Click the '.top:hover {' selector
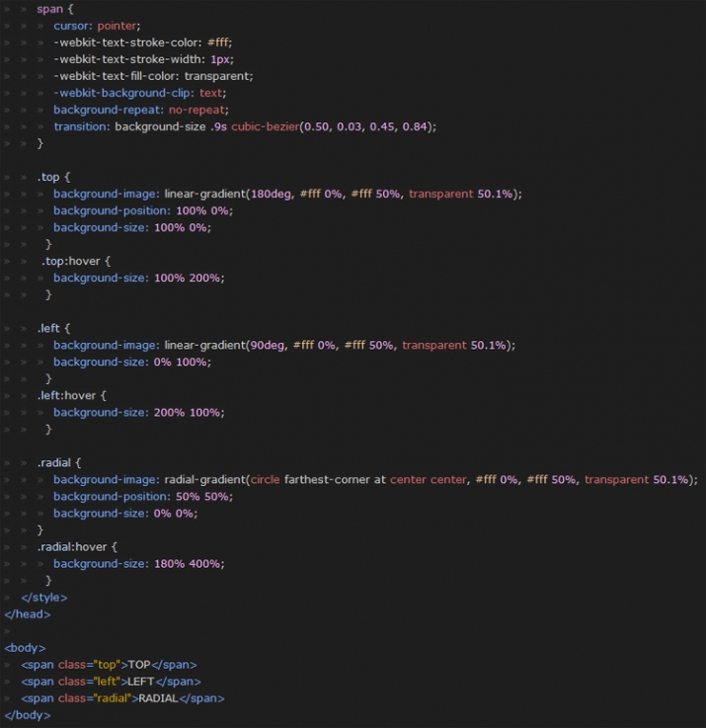The image size is (706, 728). [x=76, y=261]
